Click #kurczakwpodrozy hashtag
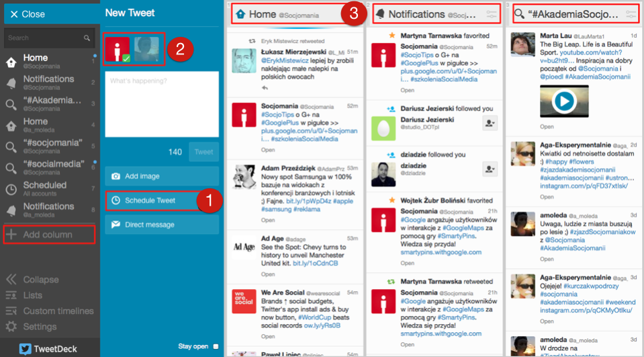Viewport: 644px width, 357px height. (591, 286)
